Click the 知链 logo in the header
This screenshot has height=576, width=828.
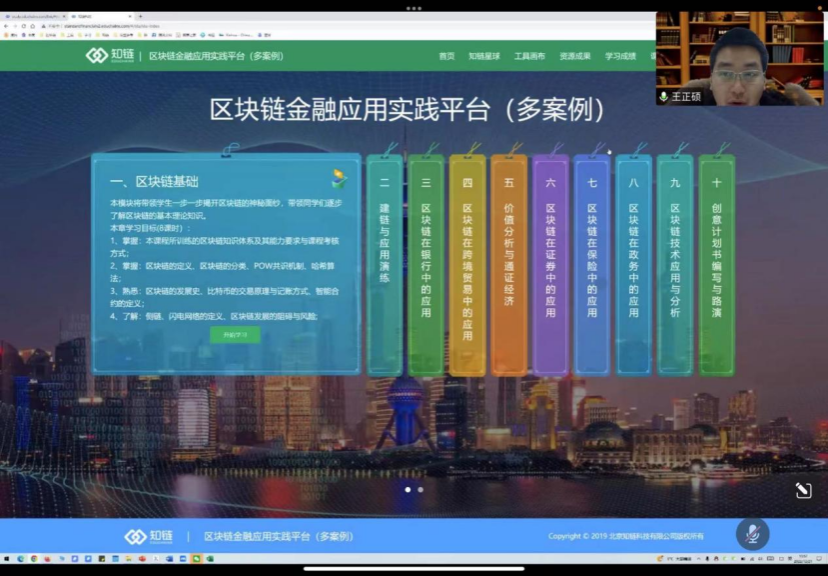pyautogui.click(x=110, y=56)
